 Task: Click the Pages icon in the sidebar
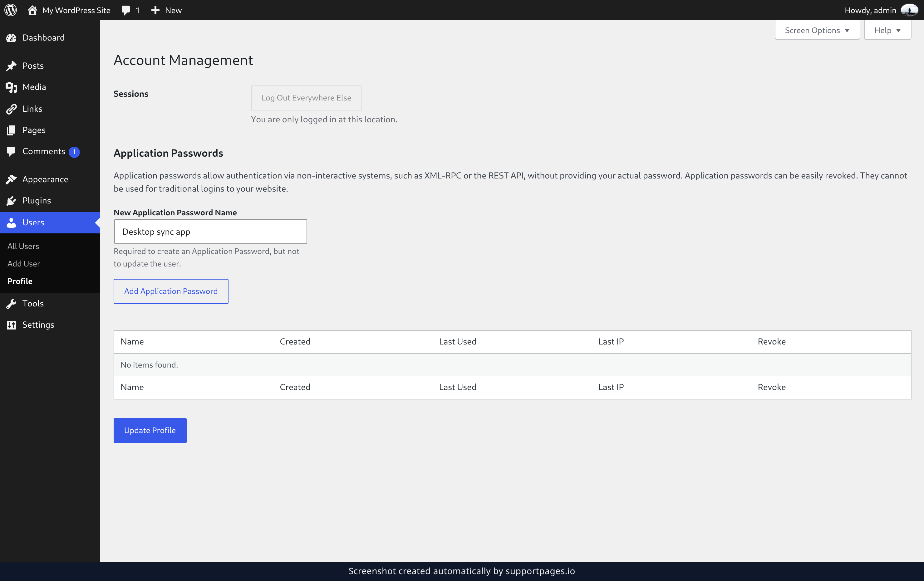coord(12,130)
